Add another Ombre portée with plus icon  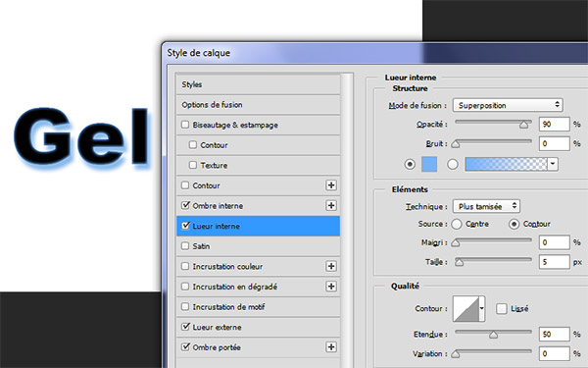click(x=331, y=347)
